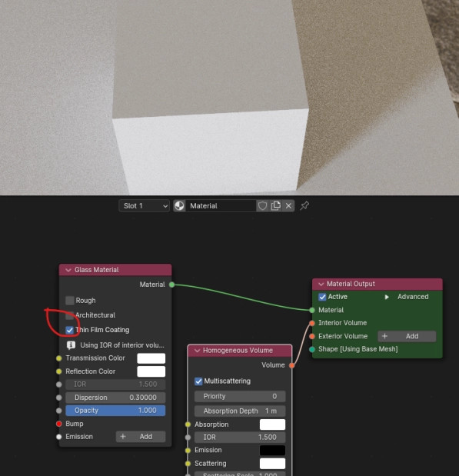Duplicate the material with the copy icon
This screenshot has height=476, width=459.
(x=275, y=206)
